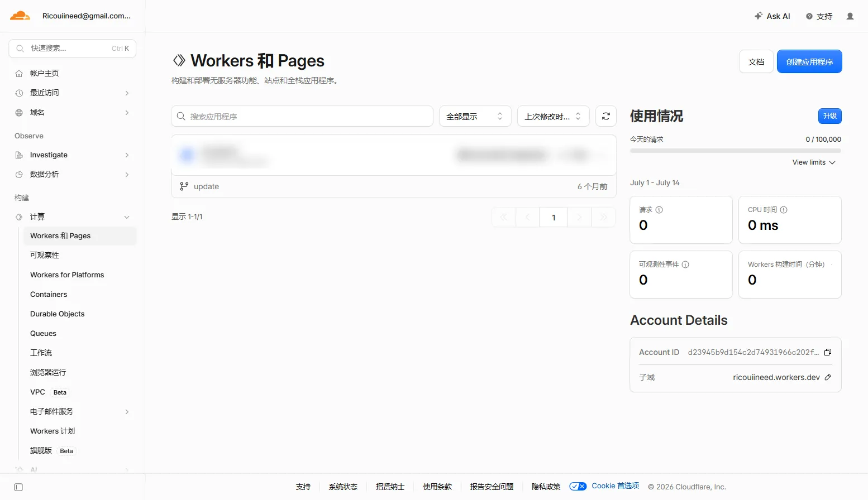Click the 支持 footer link
The width and height of the screenshot is (868, 500).
pos(303,487)
